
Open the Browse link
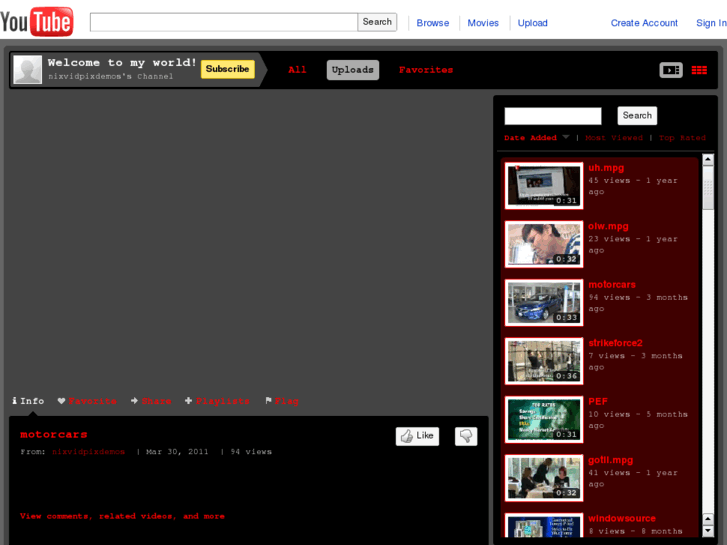(433, 23)
